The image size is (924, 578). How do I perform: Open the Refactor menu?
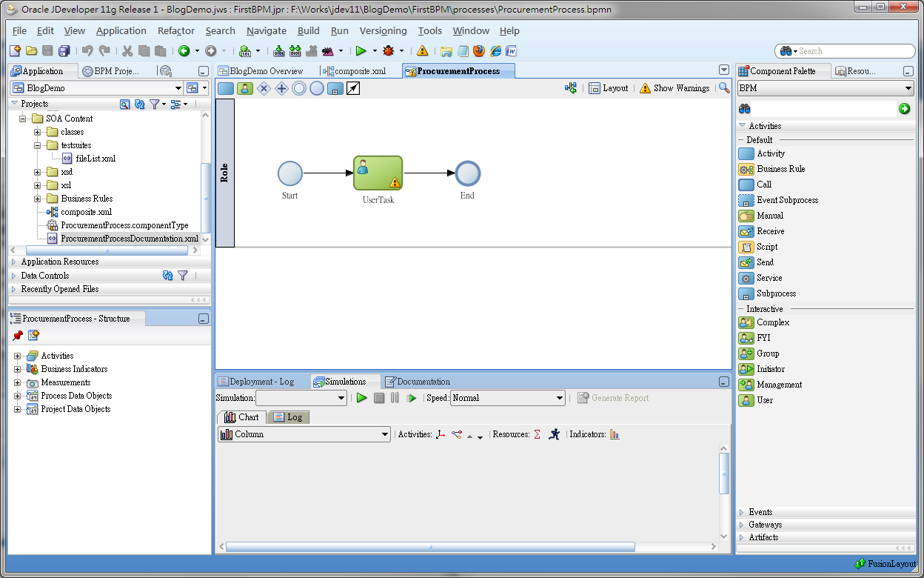(x=176, y=30)
